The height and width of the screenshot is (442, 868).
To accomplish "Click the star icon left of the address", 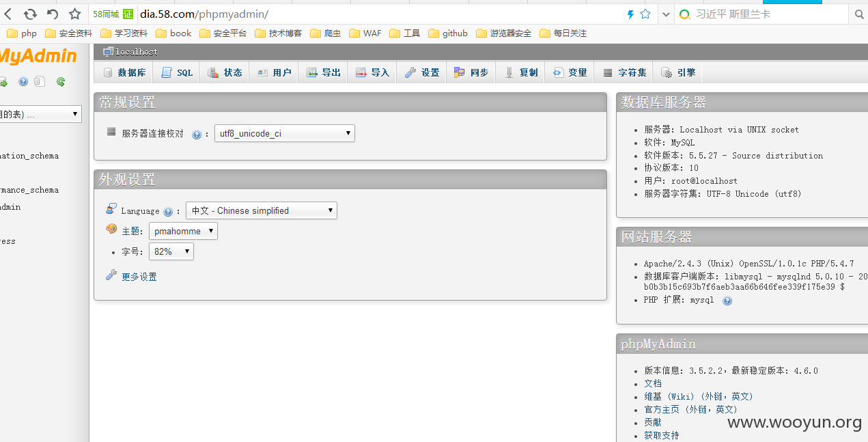I will click(x=75, y=14).
